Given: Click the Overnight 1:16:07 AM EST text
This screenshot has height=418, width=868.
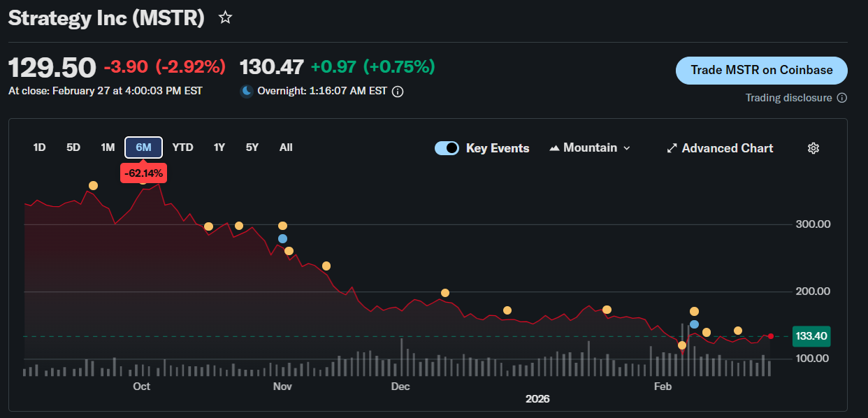Looking at the screenshot, I should (x=322, y=92).
